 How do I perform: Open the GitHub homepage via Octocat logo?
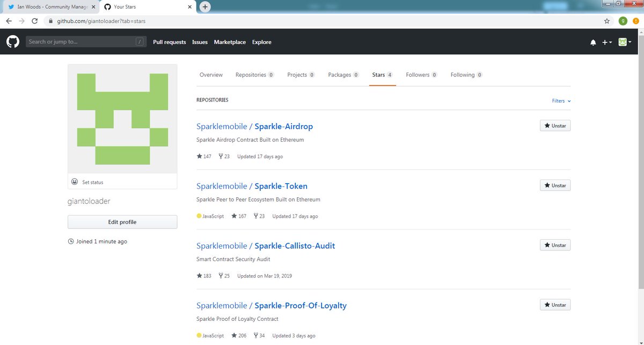[x=13, y=42]
